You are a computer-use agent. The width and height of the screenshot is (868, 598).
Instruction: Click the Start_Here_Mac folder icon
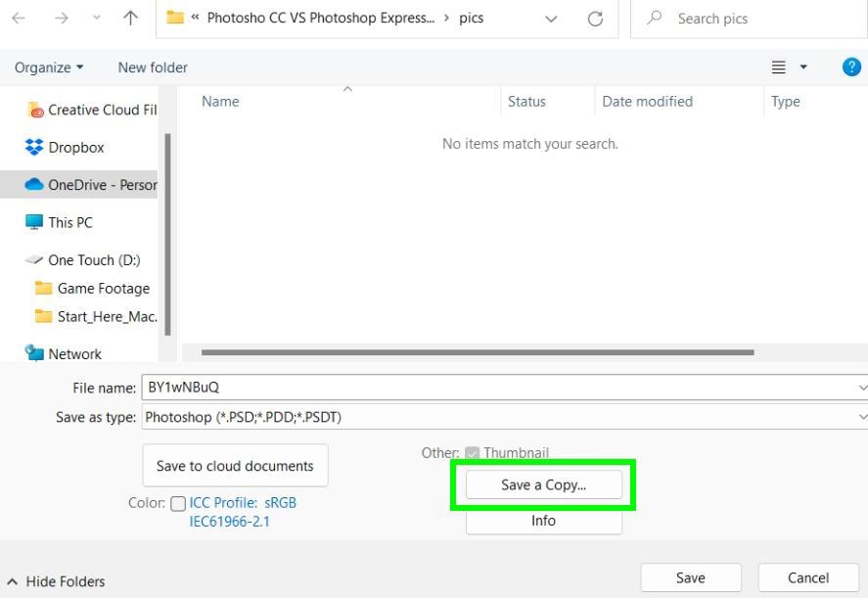tap(43, 316)
